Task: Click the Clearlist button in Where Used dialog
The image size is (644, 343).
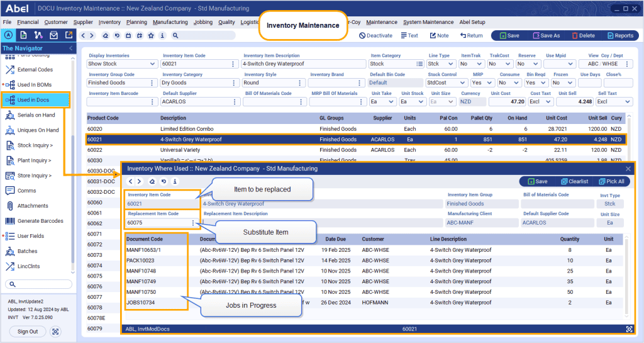Action: [573, 181]
